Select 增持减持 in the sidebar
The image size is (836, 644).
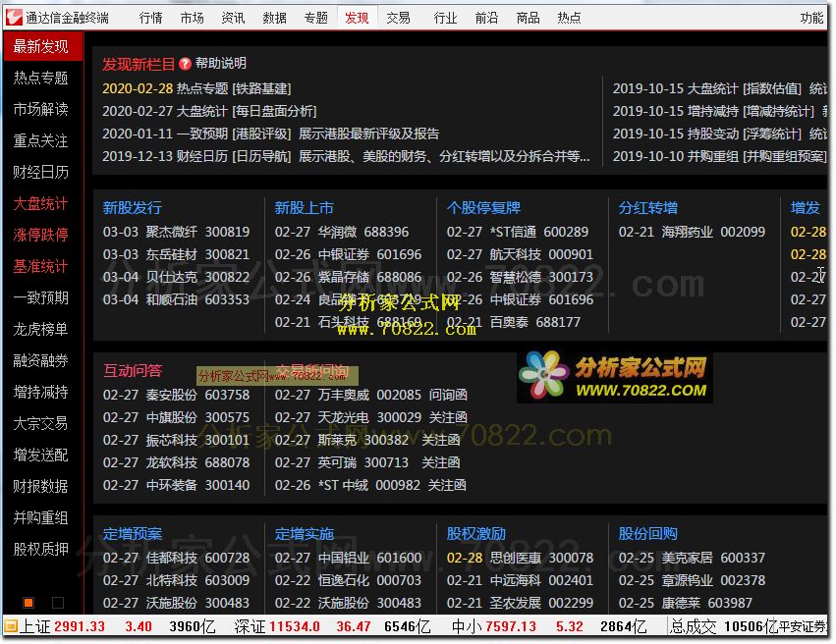pos(41,392)
